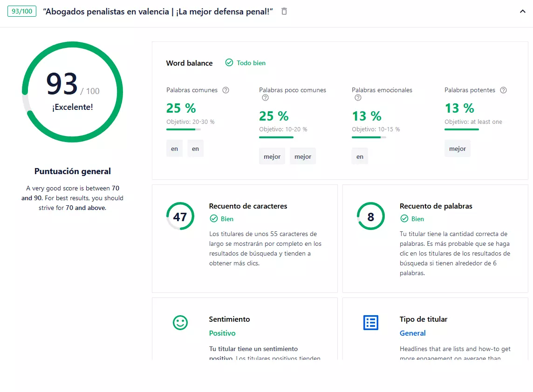Select 'en' tag under Palabras emocionales
533x392 pixels.
[x=360, y=156]
